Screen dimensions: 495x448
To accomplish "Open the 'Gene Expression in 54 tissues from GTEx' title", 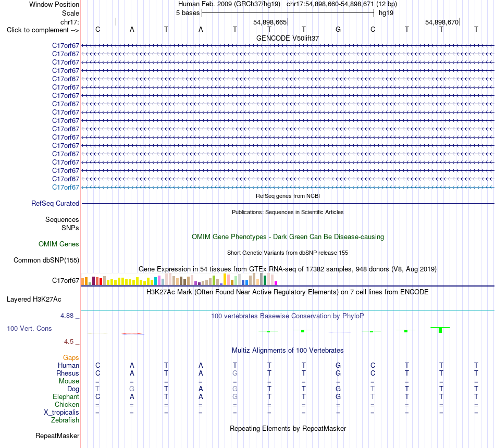I will click(x=288, y=269).
